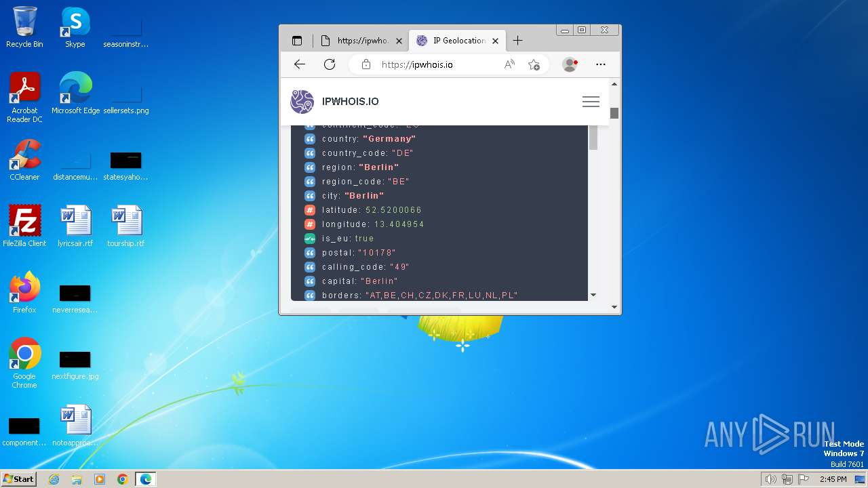
Task: Open the FileZilla Client shortcut
Action: 24,226
